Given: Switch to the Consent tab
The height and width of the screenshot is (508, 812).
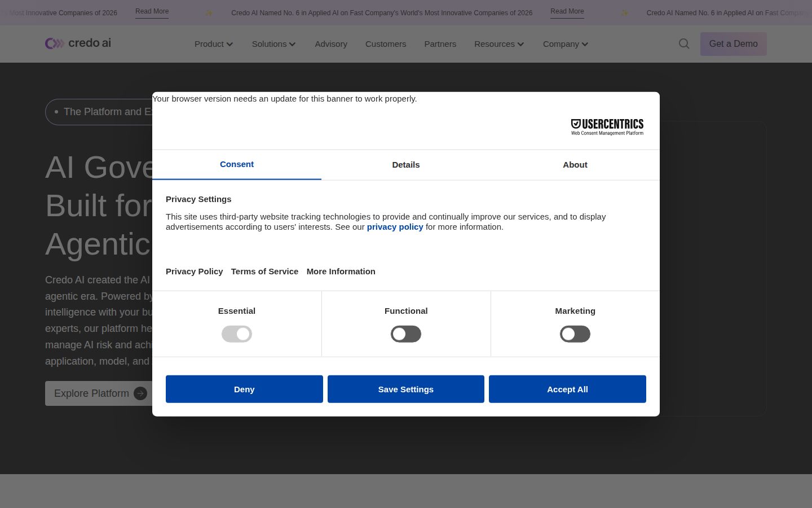Looking at the screenshot, I should pyautogui.click(x=237, y=164).
